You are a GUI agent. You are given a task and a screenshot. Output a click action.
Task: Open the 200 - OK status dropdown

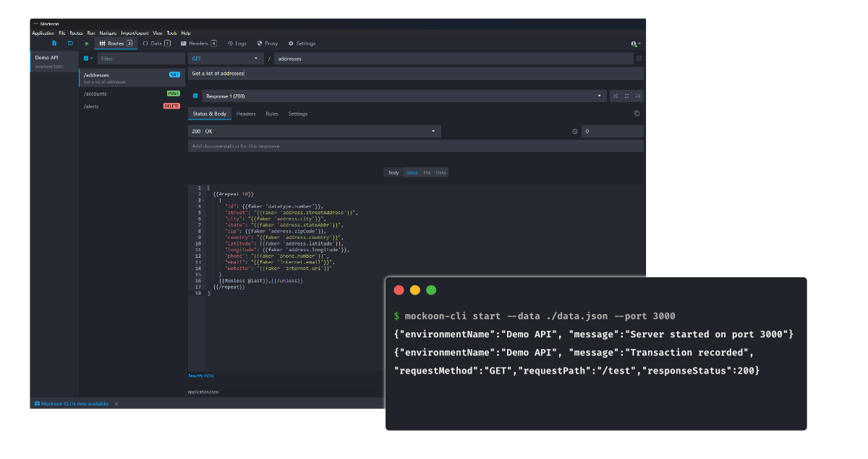314,131
